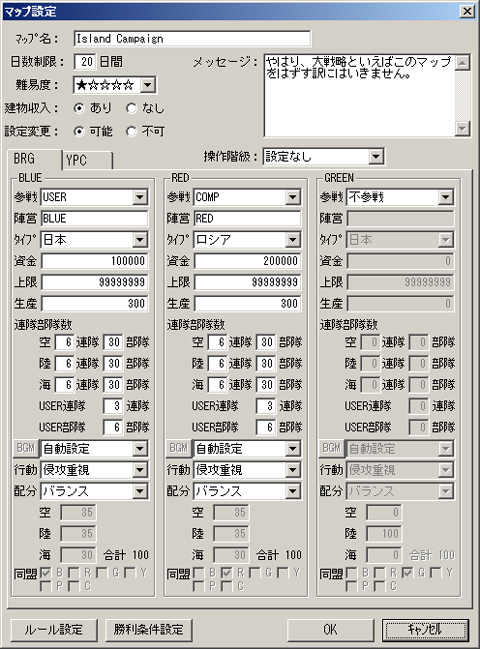Image resolution: width=480 pixels, height=649 pixels.
Task: Click the マップ名 Island Campaign field
Action: [x=192, y=38]
